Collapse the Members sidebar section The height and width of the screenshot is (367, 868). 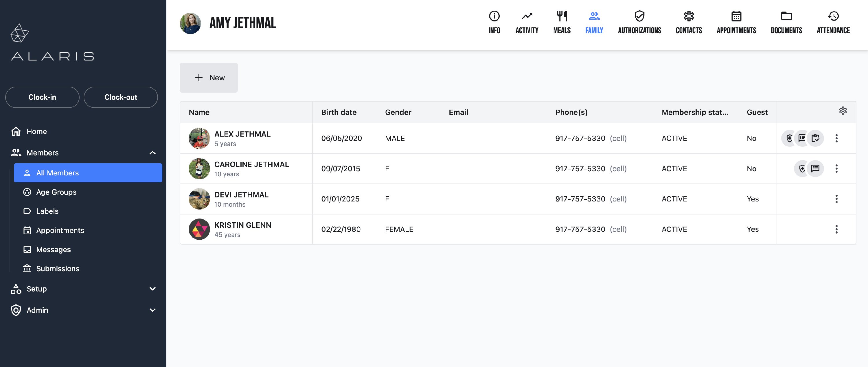[x=152, y=153]
